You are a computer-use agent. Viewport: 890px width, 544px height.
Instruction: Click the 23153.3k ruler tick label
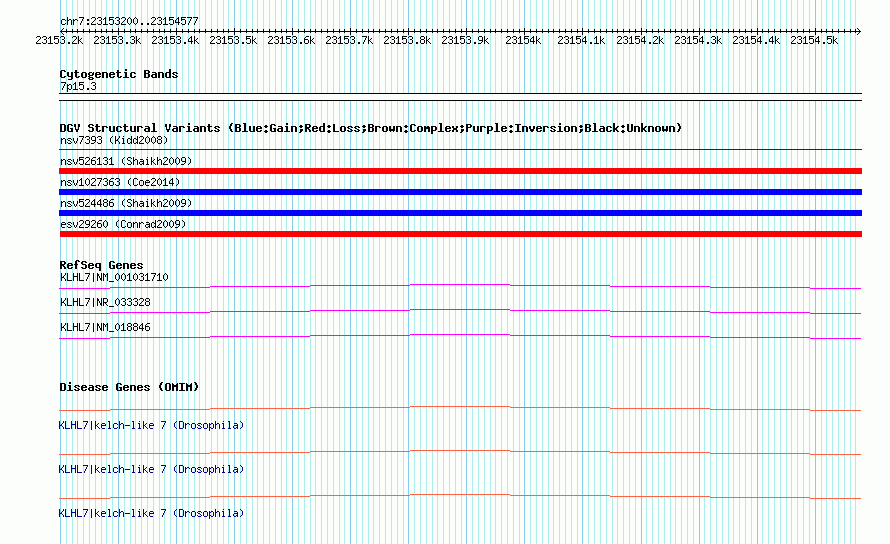tap(117, 40)
